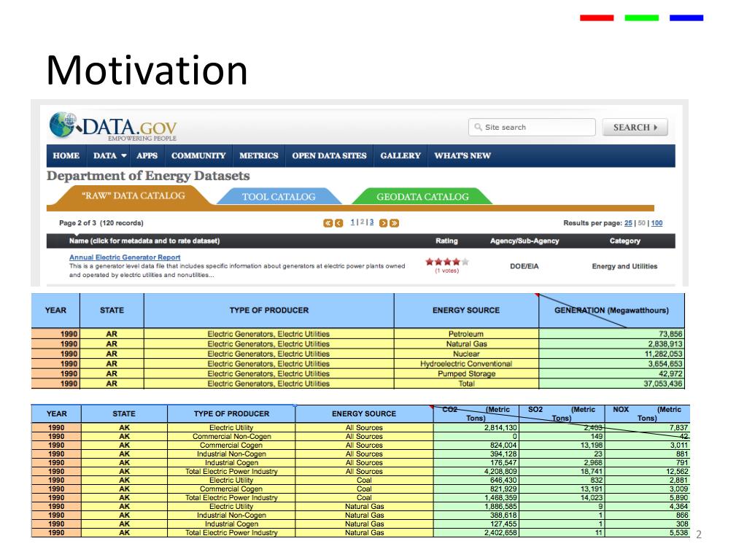Set results per page to 25
This screenshot has width=747, height=560.
click(x=628, y=223)
